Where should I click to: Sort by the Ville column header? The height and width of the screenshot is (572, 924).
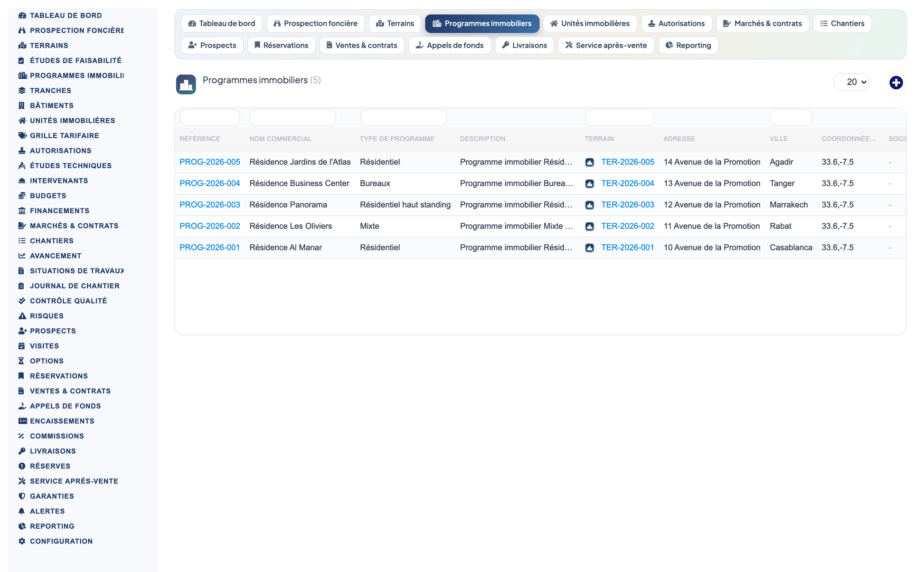click(779, 139)
